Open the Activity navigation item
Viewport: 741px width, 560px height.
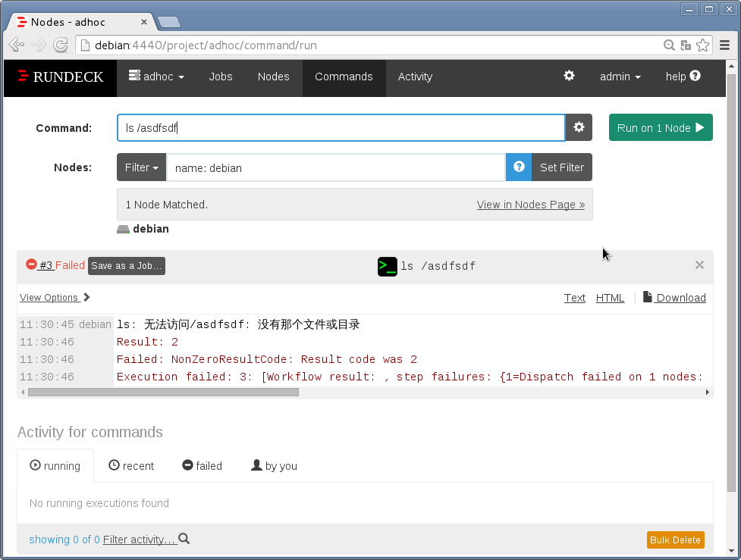tap(415, 77)
